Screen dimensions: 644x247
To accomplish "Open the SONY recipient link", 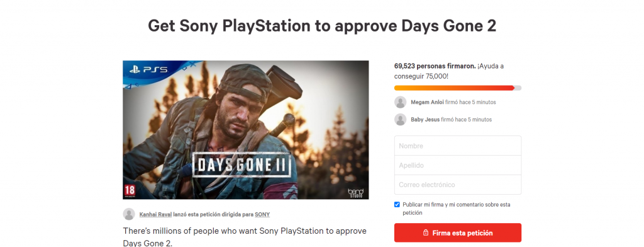I will coord(262,214).
